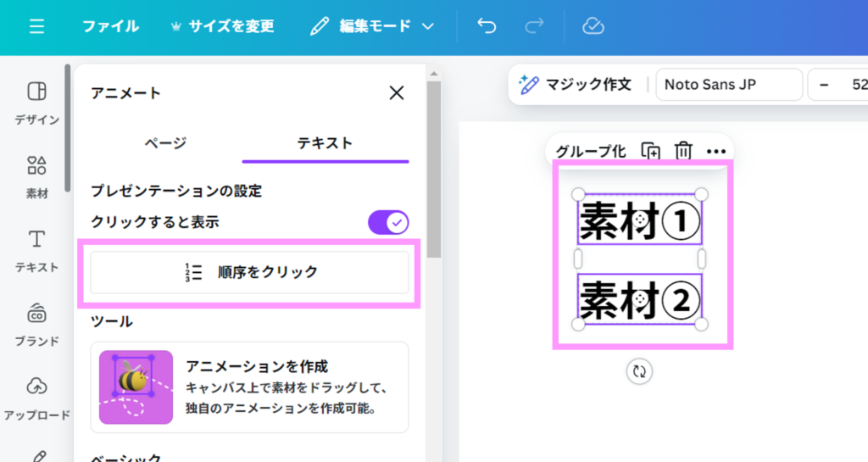Image resolution: width=868 pixels, height=462 pixels.
Task: Open the ファイル menu
Action: 110,26
